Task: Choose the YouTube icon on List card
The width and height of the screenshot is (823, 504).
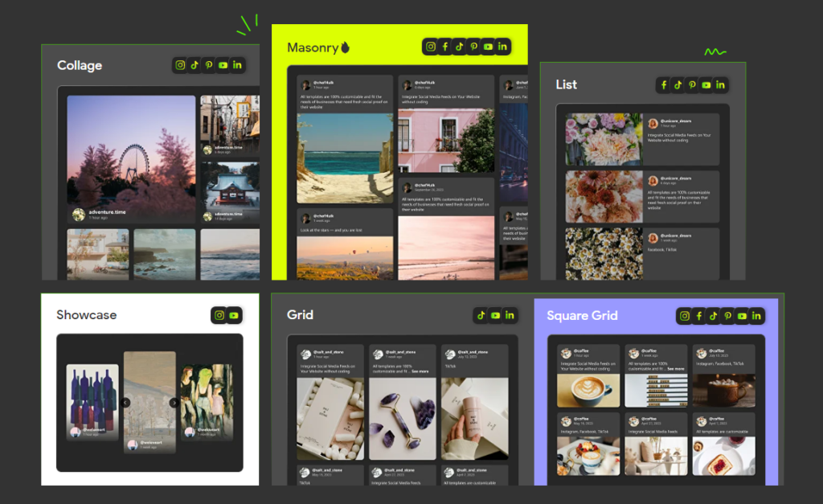Action: click(x=706, y=84)
